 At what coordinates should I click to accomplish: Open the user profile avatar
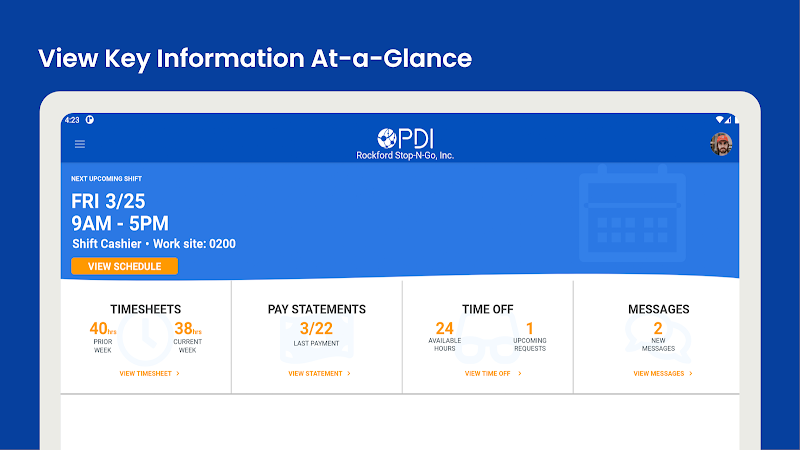(x=721, y=144)
